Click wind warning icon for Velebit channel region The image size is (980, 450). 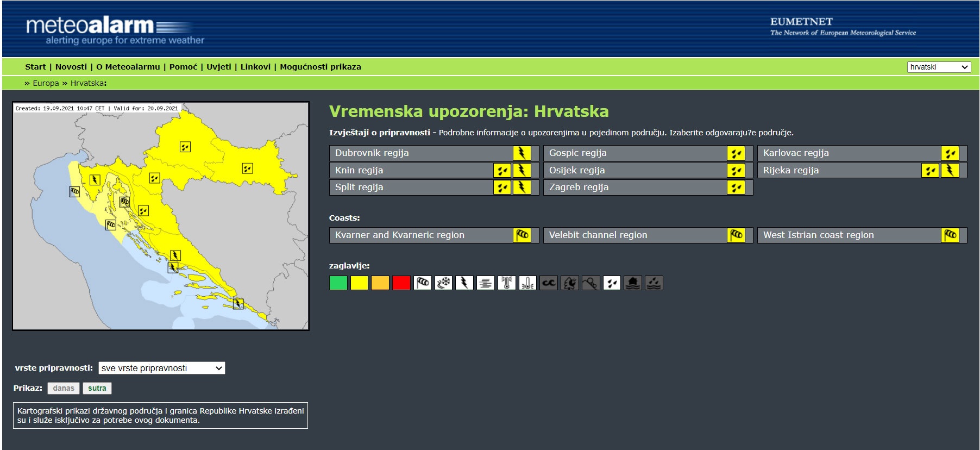click(x=736, y=235)
